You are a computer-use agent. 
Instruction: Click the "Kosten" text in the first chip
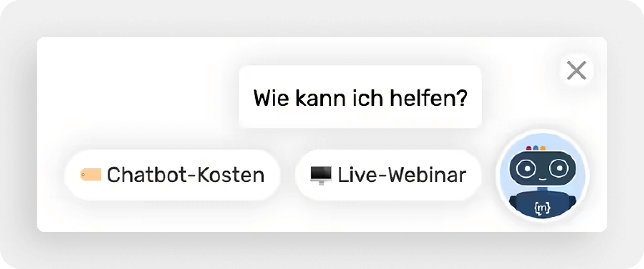[x=231, y=175]
